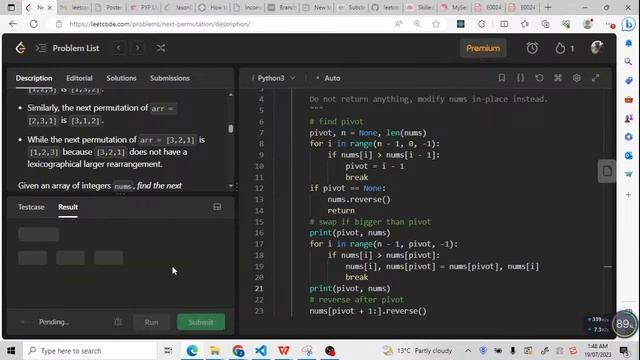Click the Premium button
This screenshot has height=360, width=640.
pyautogui.click(x=483, y=48)
